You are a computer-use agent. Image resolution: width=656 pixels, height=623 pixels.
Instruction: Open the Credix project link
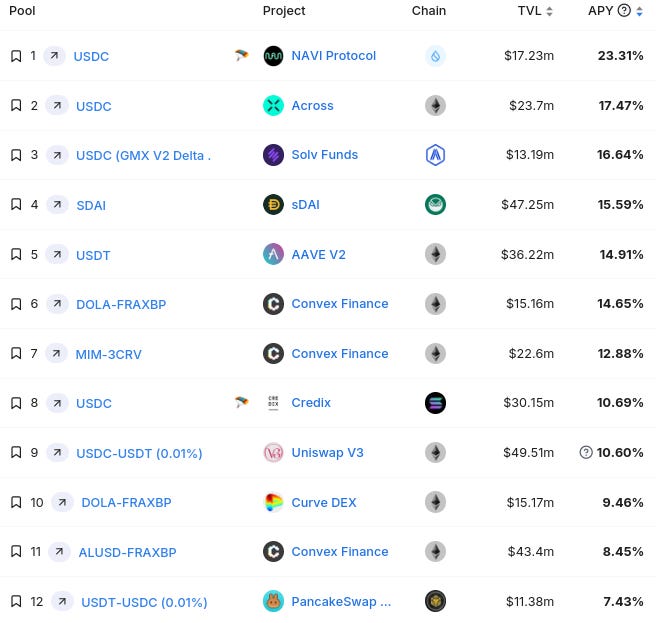point(311,403)
